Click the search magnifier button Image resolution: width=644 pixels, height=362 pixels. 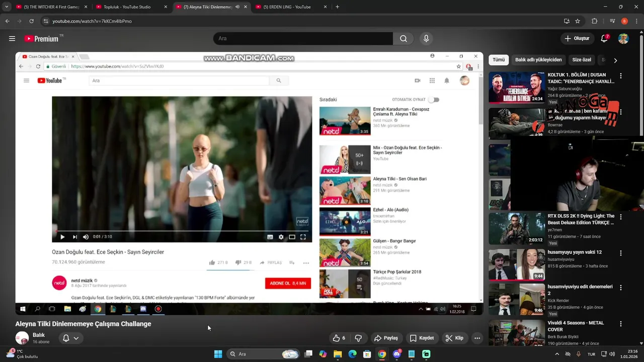(x=404, y=39)
